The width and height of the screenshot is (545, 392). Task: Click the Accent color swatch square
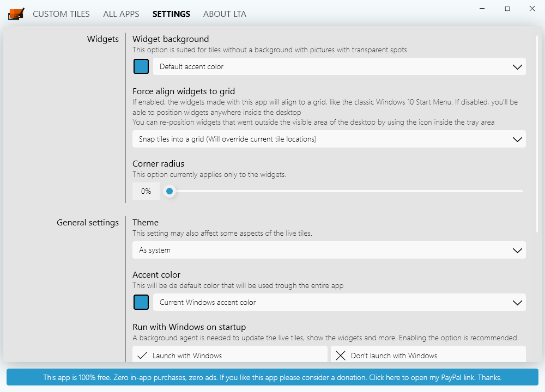(141, 302)
